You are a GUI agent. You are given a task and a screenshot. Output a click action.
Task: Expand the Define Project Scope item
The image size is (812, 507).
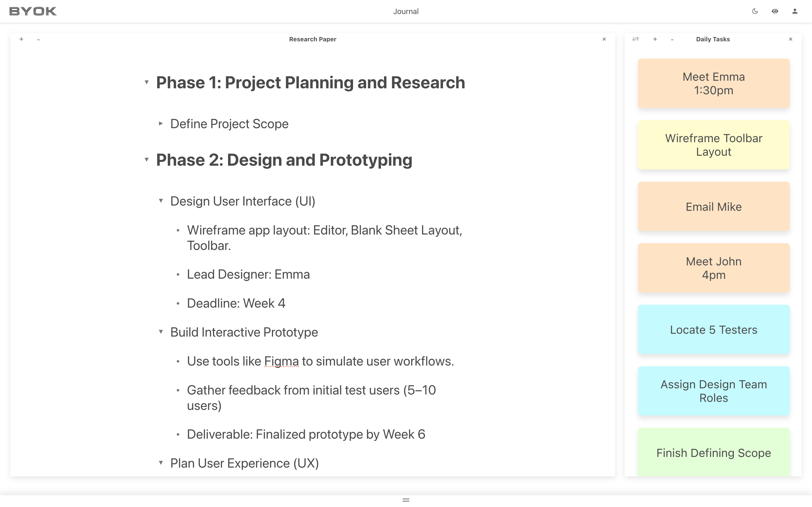(x=161, y=124)
